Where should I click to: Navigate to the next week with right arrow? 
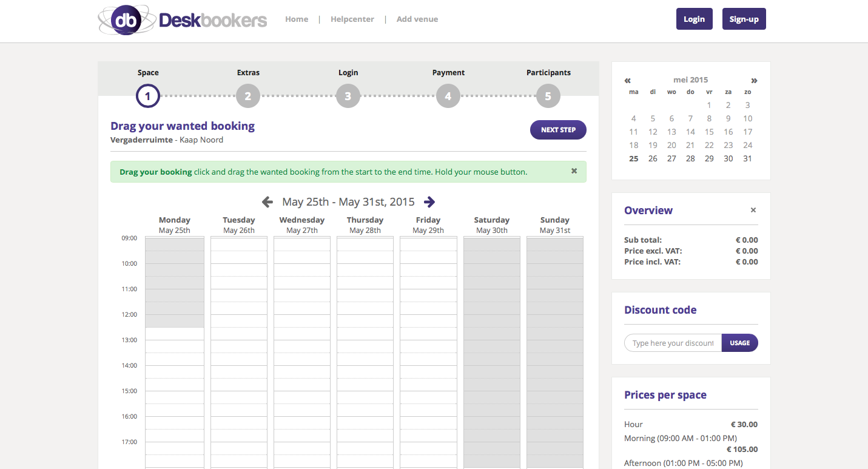click(x=429, y=201)
